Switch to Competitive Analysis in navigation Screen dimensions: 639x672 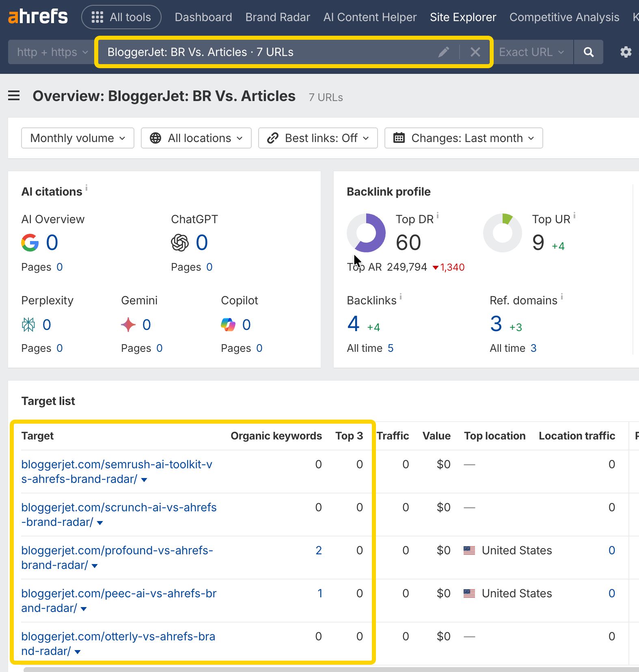click(564, 17)
